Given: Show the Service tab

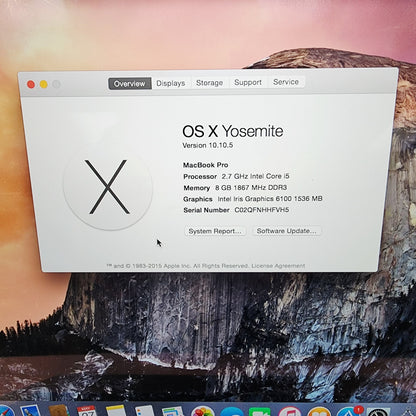Looking at the screenshot, I should (x=286, y=82).
